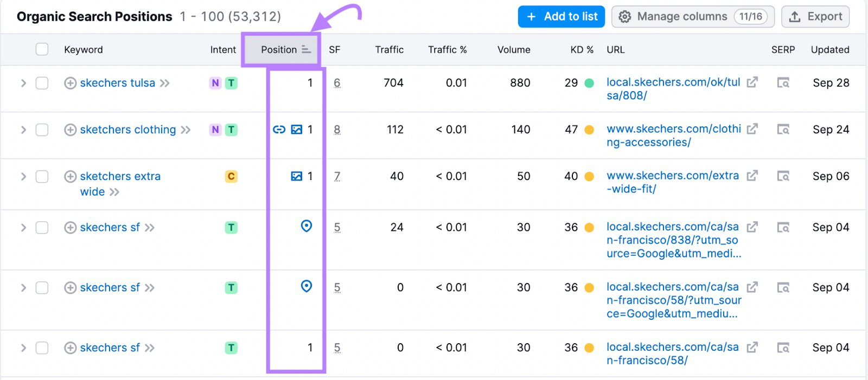
Task: Open the www.skechers.com/extra-wide-fit/ URL
Action: tap(673, 182)
